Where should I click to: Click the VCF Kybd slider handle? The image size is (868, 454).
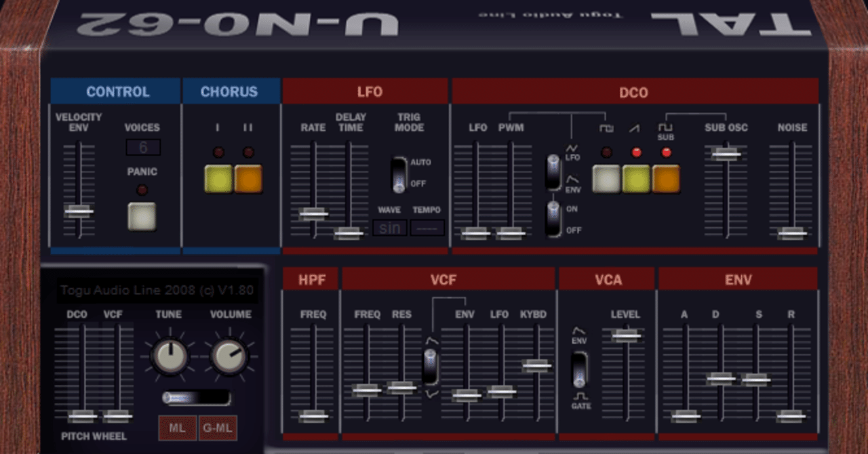[x=536, y=365]
